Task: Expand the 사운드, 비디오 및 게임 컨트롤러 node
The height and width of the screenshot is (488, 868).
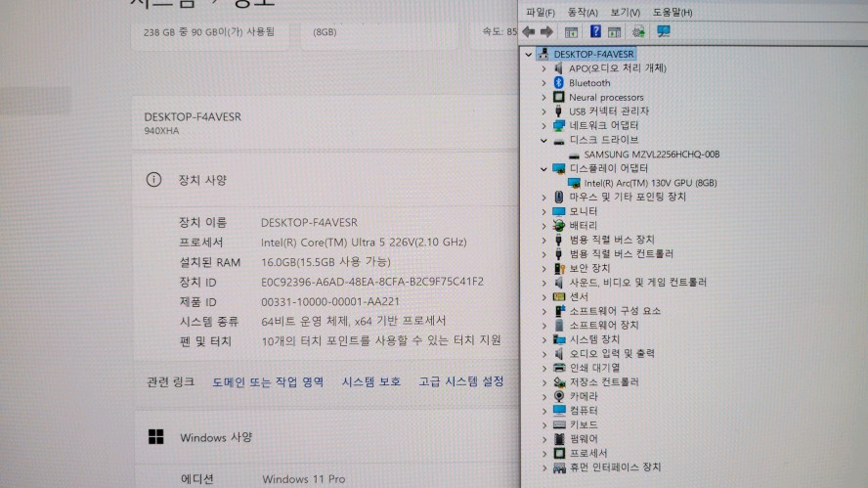Action: [x=544, y=283]
